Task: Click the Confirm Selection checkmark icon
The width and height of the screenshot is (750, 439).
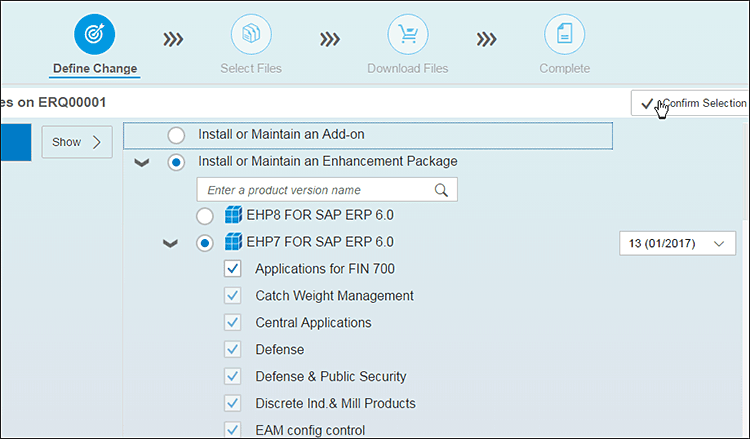Action: tap(647, 104)
